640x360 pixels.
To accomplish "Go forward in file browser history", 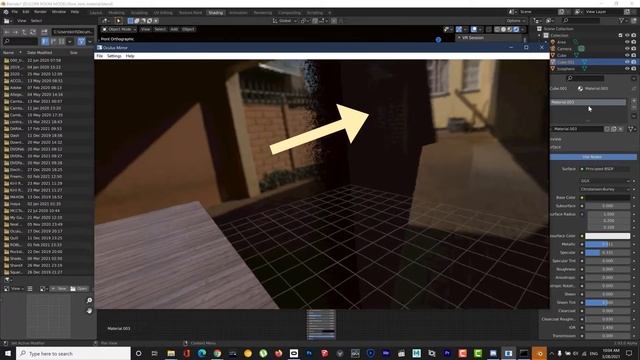I will point(16,32).
